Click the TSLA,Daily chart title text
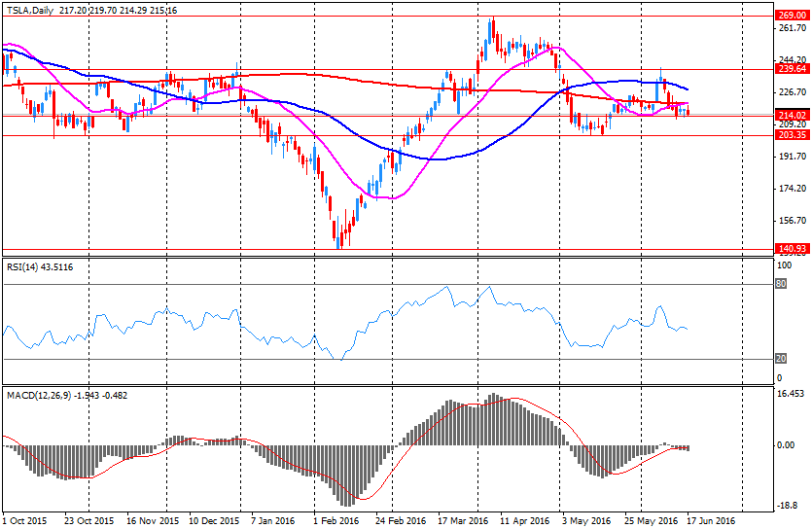 (x=30, y=10)
